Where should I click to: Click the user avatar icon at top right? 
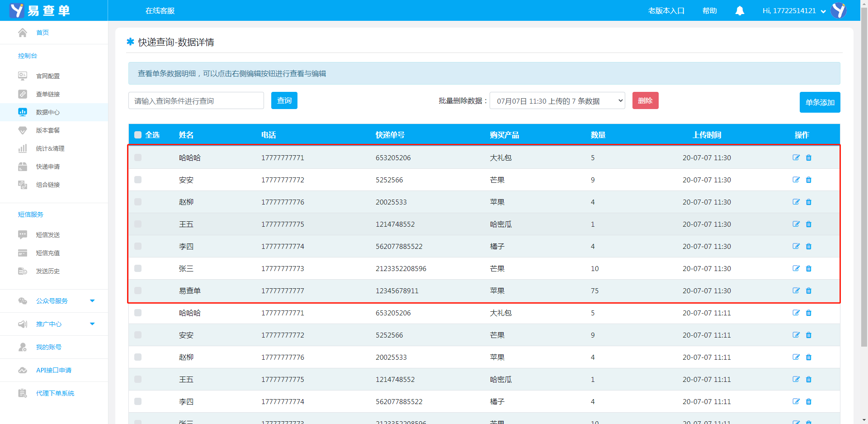[x=839, y=10]
